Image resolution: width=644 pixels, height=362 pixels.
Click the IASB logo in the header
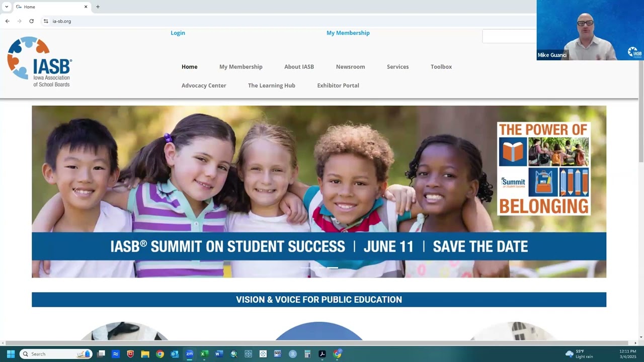tap(40, 62)
